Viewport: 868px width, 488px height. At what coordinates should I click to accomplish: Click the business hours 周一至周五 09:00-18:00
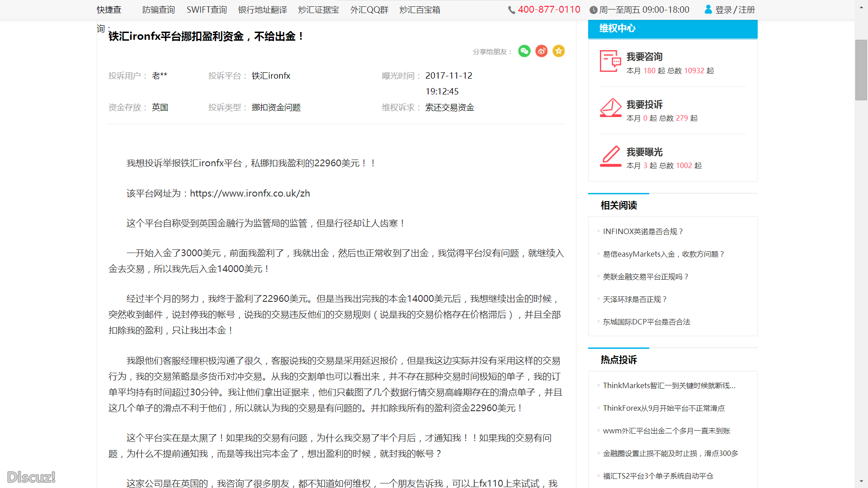(x=644, y=10)
